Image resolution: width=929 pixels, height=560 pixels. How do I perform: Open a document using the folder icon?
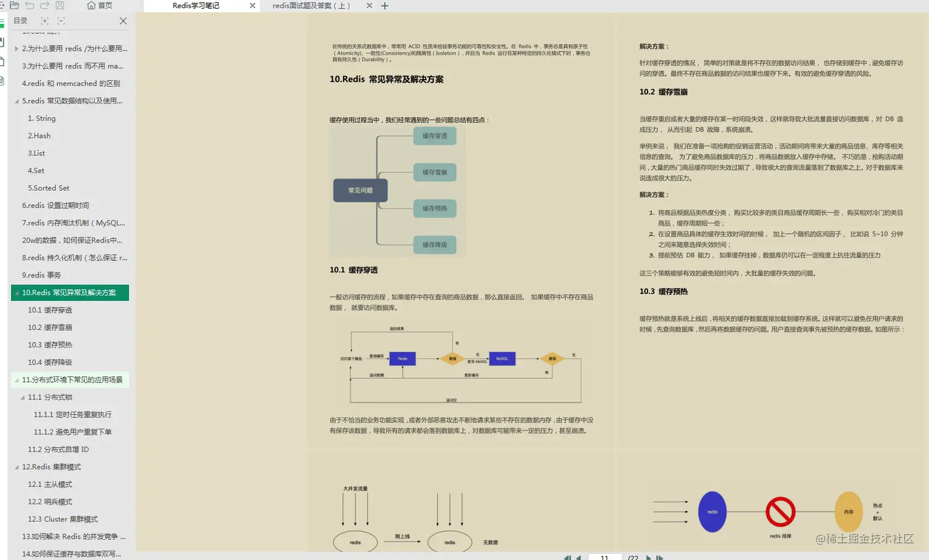pyautogui.click(x=15, y=6)
